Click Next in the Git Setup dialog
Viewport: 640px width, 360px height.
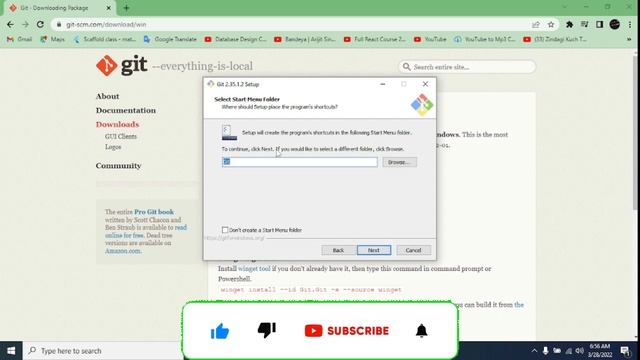coord(374,250)
